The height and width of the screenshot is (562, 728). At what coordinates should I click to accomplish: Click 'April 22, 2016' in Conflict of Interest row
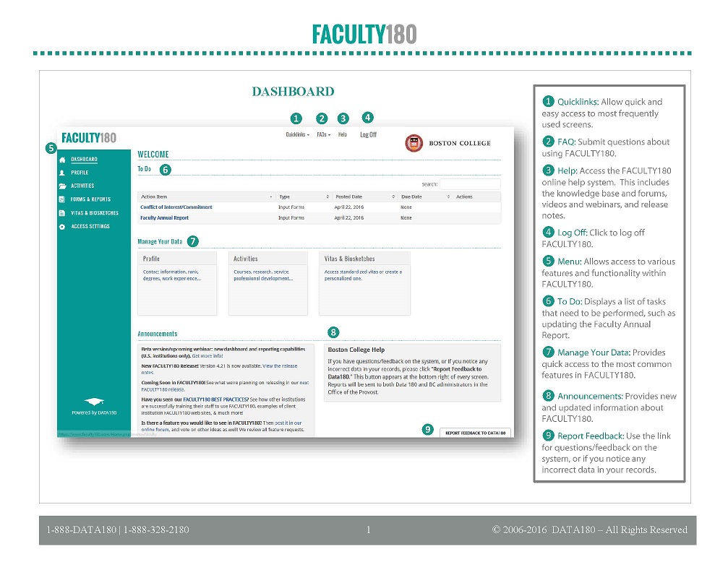pyautogui.click(x=348, y=207)
